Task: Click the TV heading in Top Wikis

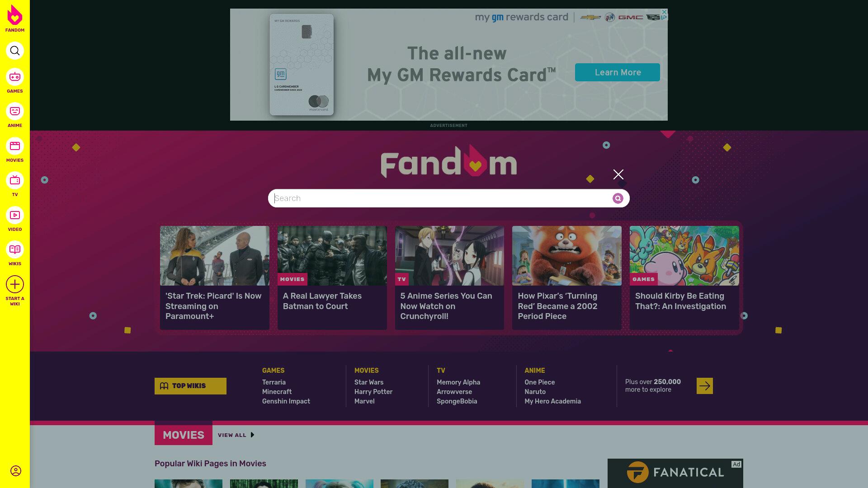Action: [x=441, y=371]
